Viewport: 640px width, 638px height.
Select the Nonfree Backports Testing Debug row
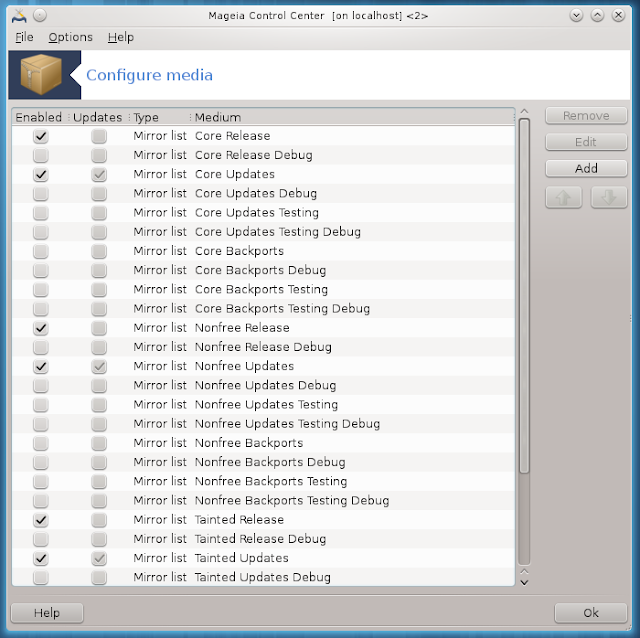tap(263, 500)
